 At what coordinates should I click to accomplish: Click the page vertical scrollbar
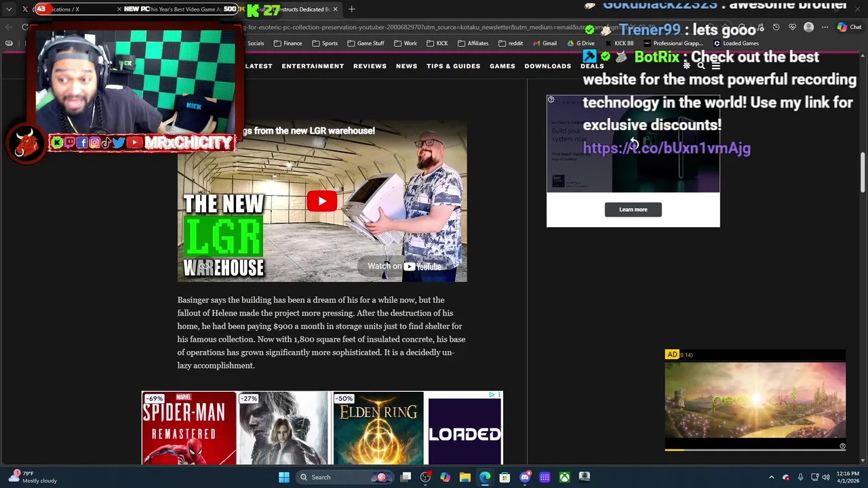[863, 173]
